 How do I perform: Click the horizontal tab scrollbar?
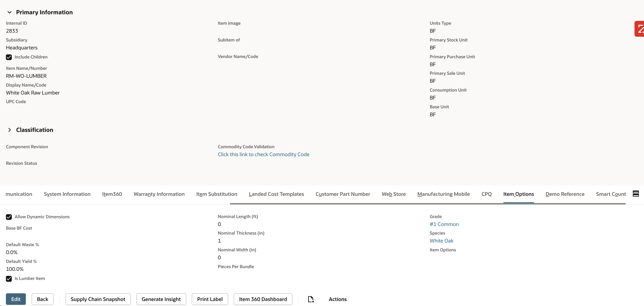point(427,204)
